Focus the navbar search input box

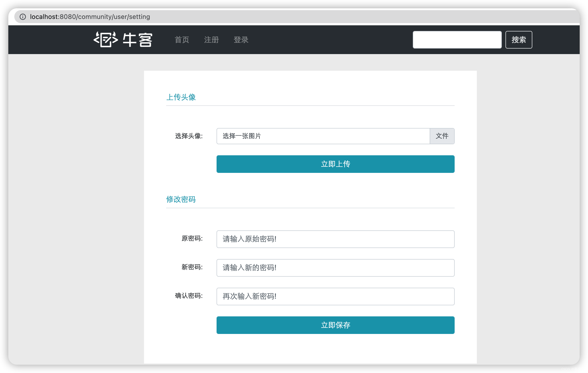click(x=457, y=40)
